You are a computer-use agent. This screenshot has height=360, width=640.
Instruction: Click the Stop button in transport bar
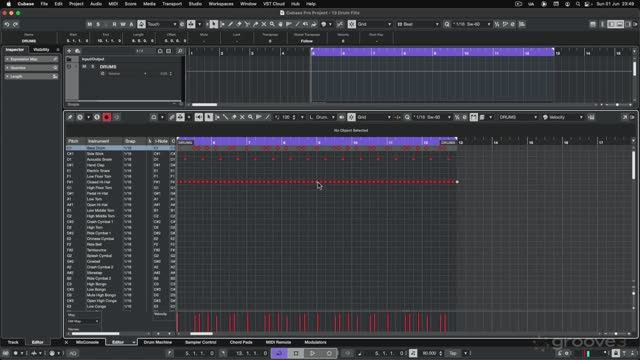point(296,353)
